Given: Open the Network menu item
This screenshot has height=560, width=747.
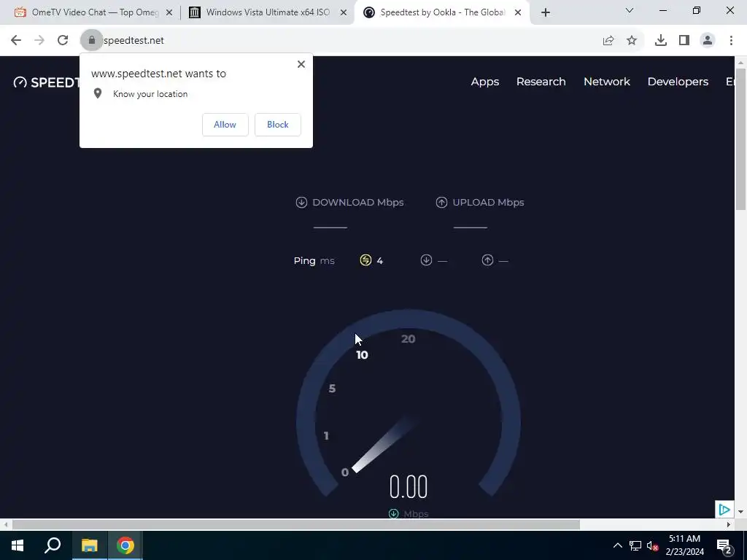Looking at the screenshot, I should [x=607, y=82].
